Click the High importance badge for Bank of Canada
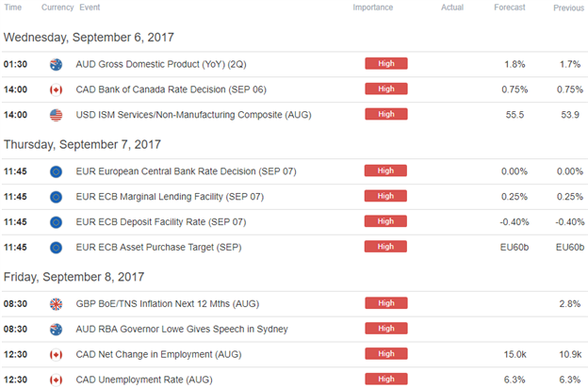This screenshot has height=388, width=588. [386, 89]
